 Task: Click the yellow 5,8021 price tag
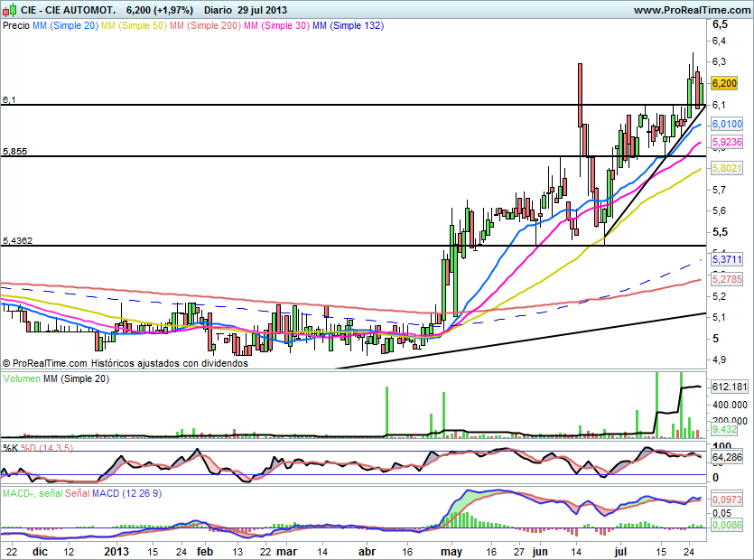point(727,168)
